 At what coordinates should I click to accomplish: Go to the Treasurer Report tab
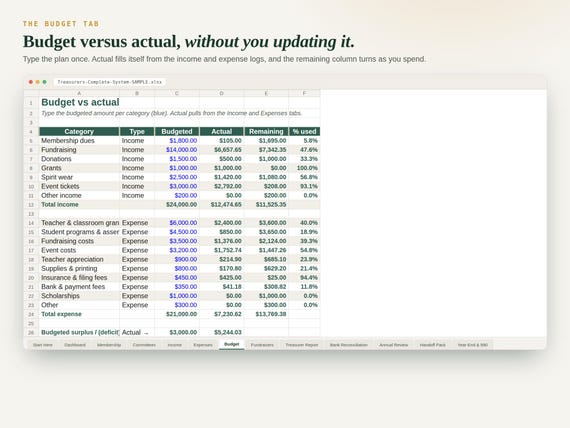coord(302,345)
